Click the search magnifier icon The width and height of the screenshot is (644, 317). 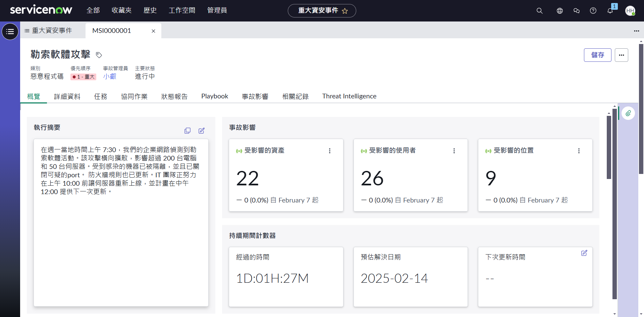click(539, 11)
